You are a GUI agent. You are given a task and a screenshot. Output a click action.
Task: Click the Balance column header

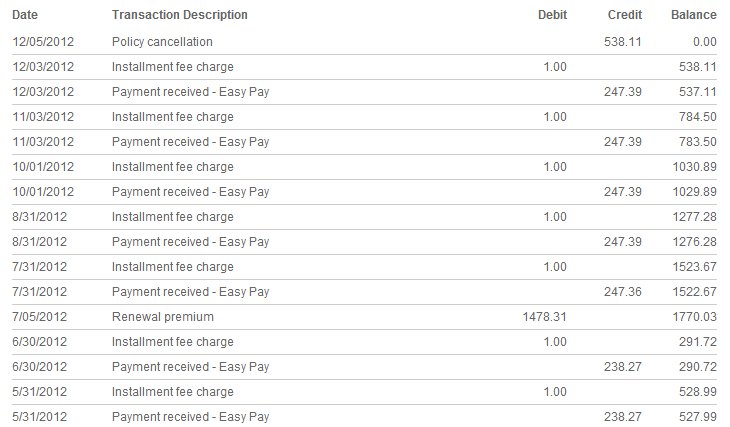(694, 15)
